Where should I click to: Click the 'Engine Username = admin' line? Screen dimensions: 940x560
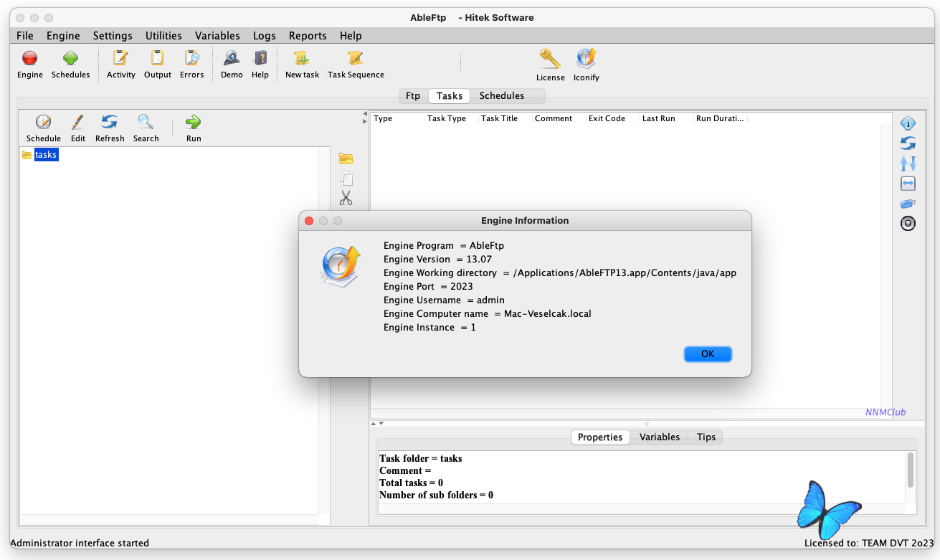(444, 300)
